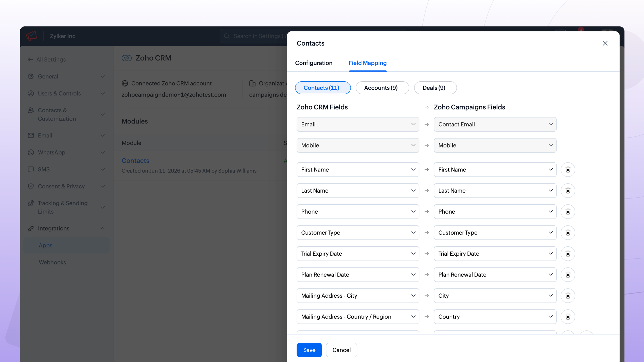Click the search magnifier icon in settings

pos(227,36)
